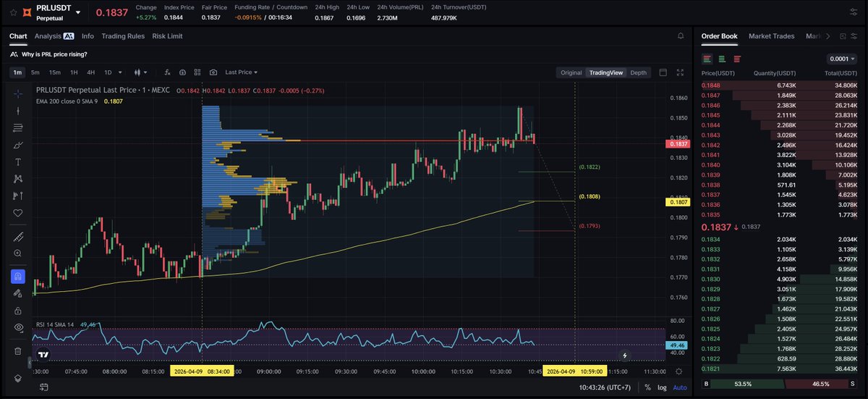Click the zoom in magnifier tool
Viewport: 868px width, 399px height.
pyautogui.click(x=18, y=253)
